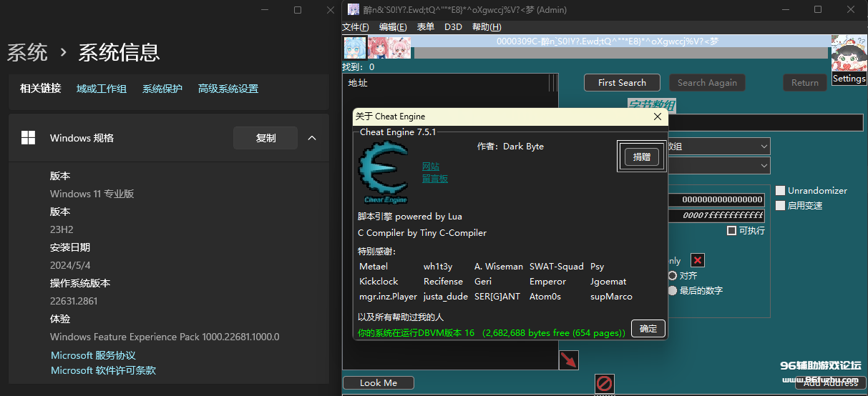The image size is (868, 396).
Task: Click the red no-entry clear list icon
Action: click(x=605, y=384)
